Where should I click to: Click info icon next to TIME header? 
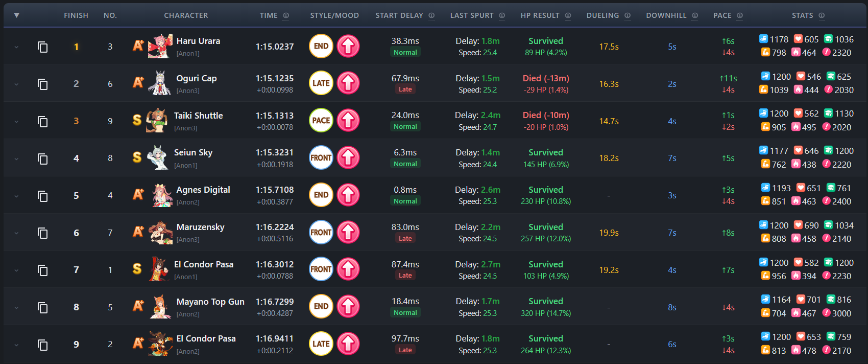pyautogui.click(x=286, y=16)
